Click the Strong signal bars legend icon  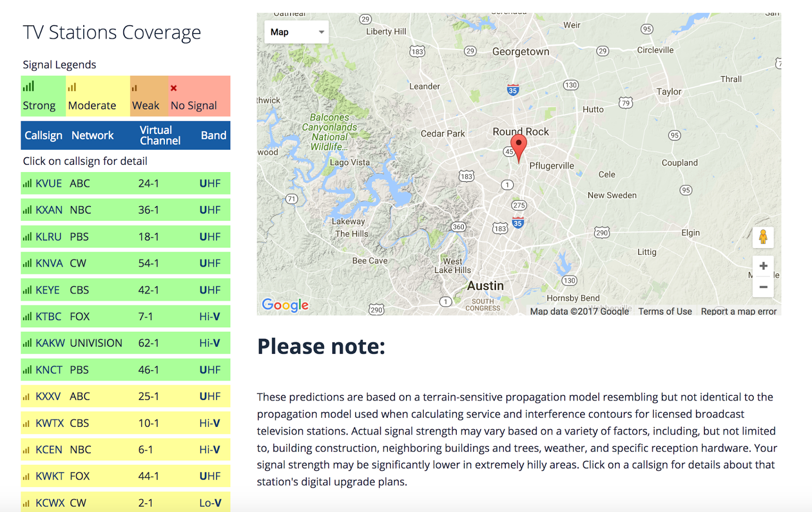[28, 87]
